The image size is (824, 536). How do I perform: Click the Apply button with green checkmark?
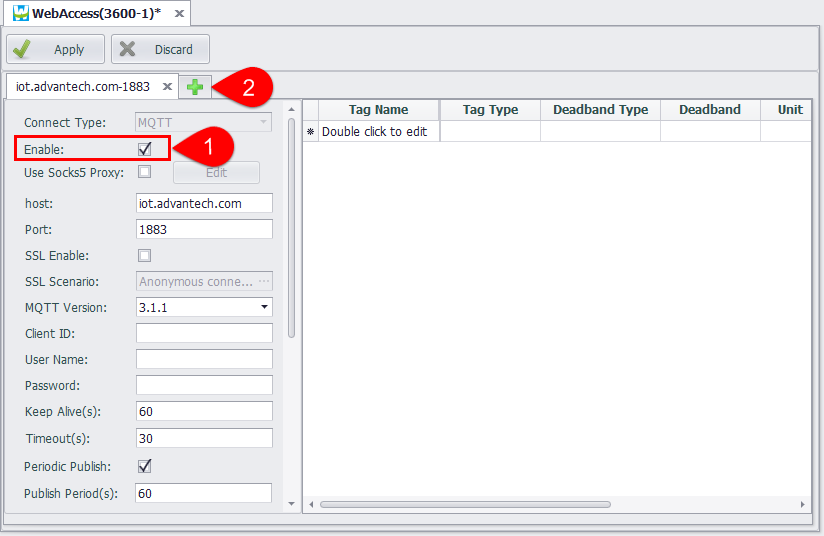56,49
